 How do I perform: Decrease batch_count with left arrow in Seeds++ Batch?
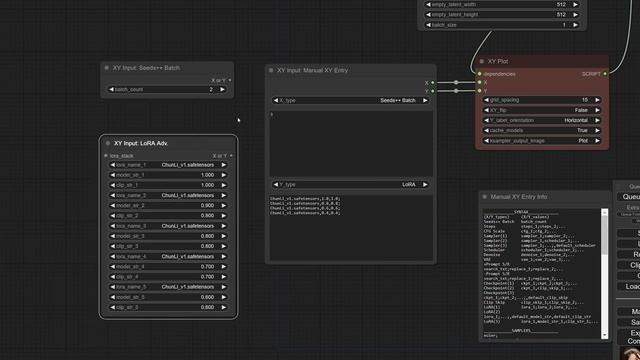coord(111,89)
